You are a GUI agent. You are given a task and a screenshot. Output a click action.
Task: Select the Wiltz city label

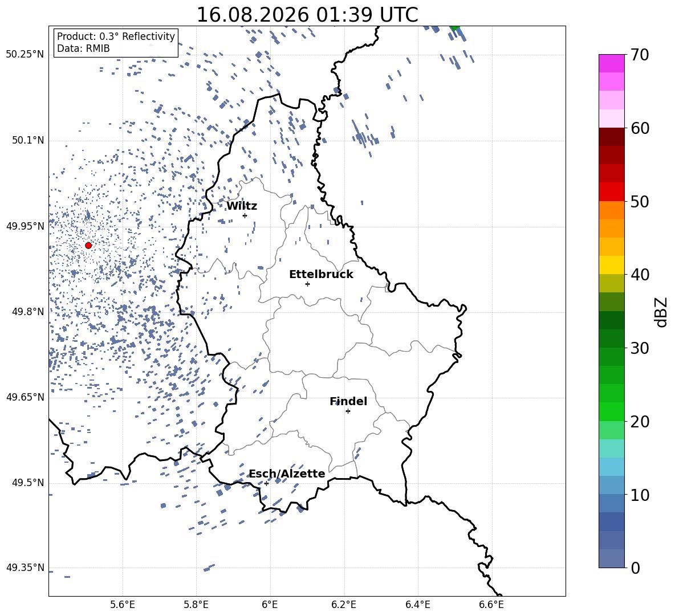(242, 206)
